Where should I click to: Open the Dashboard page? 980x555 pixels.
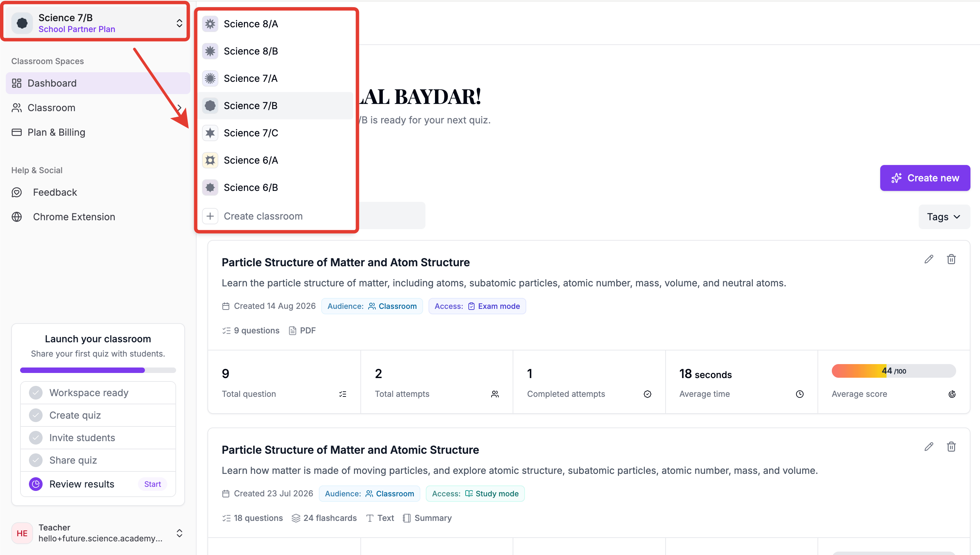tap(98, 83)
